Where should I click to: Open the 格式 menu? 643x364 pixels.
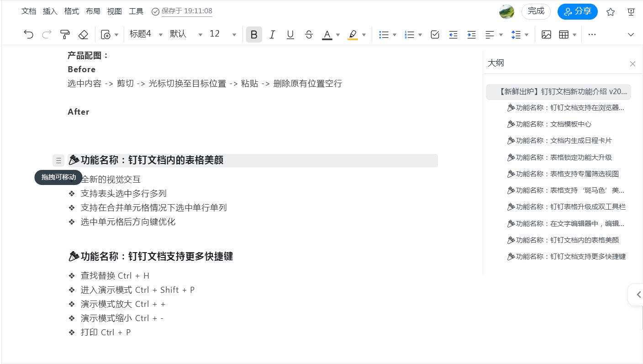[72, 11]
